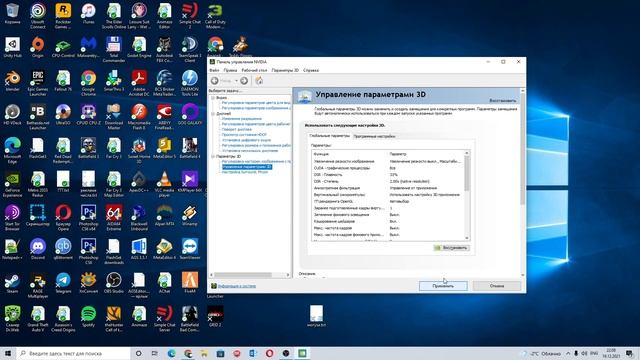This screenshot has height=360, width=640.
Task: Collapse the Видео tree node
Action: click(213, 98)
